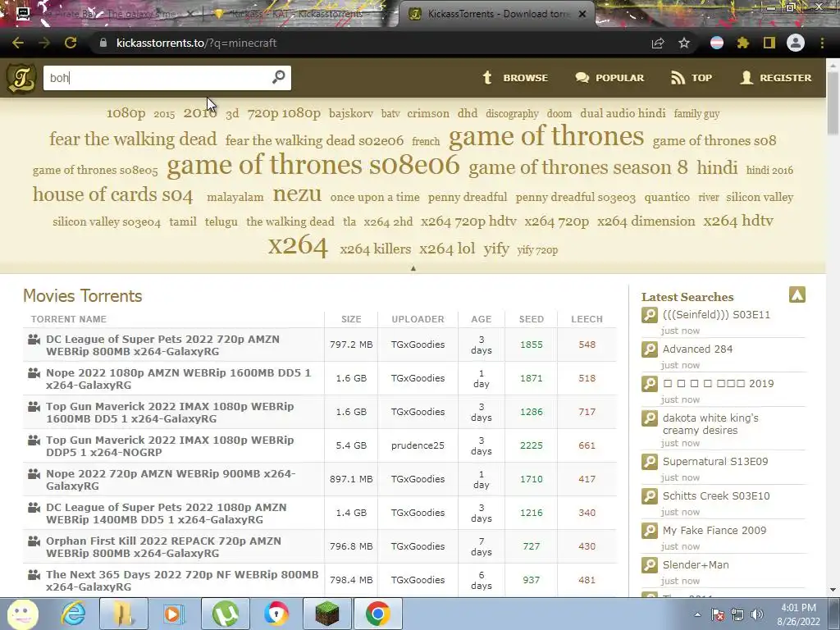The width and height of the screenshot is (840, 630).
Task: Click the AGE column header
Action: pyautogui.click(x=481, y=319)
